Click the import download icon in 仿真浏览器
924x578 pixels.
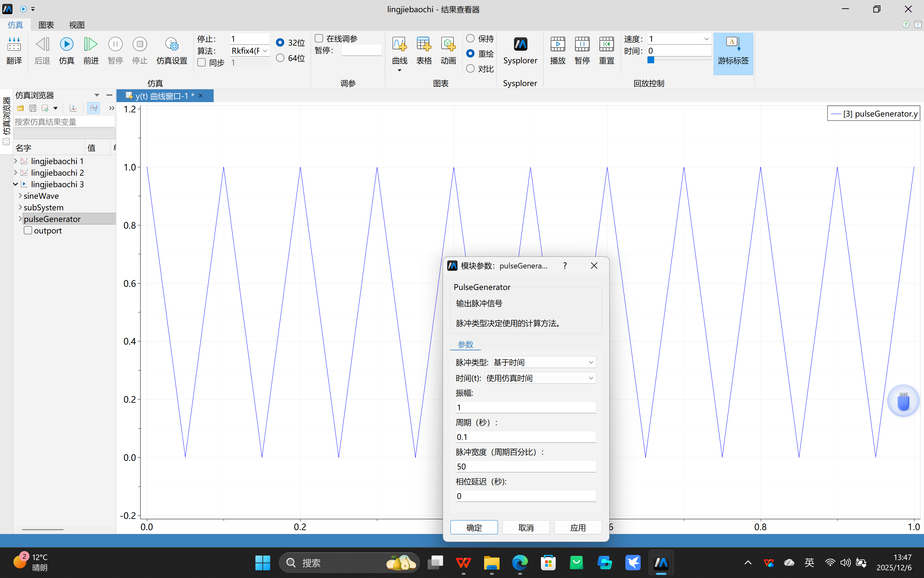coord(73,108)
